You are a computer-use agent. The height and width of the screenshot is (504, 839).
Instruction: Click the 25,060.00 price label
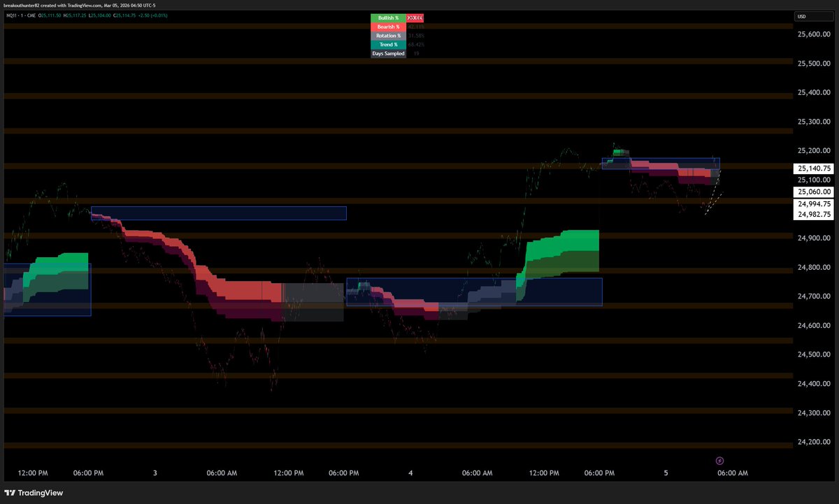(814, 192)
